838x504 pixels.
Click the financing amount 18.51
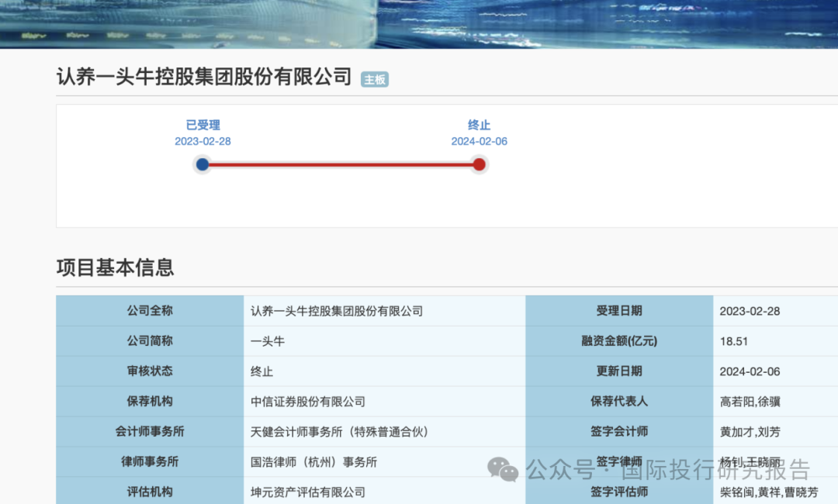coord(734,342)
